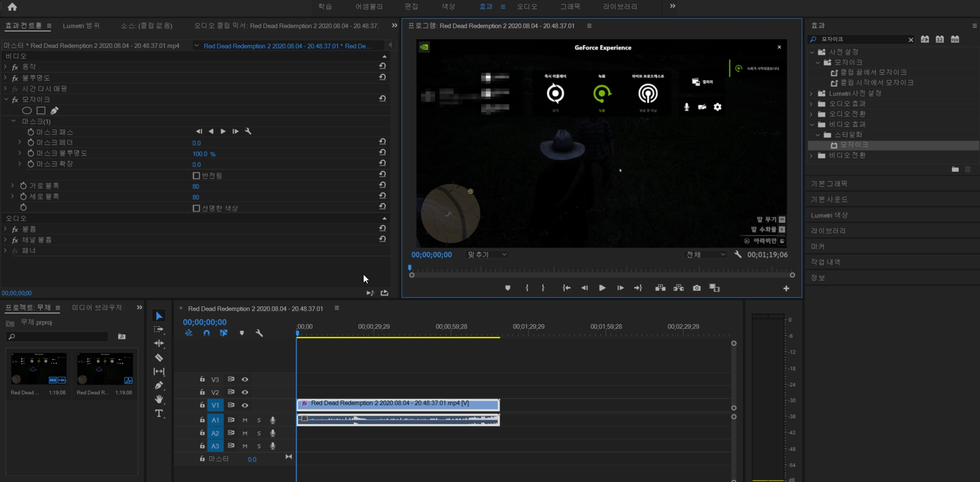Select the Type tool
Image resolution: width=980 pixels, height=482 pixels.
point(159,413)
